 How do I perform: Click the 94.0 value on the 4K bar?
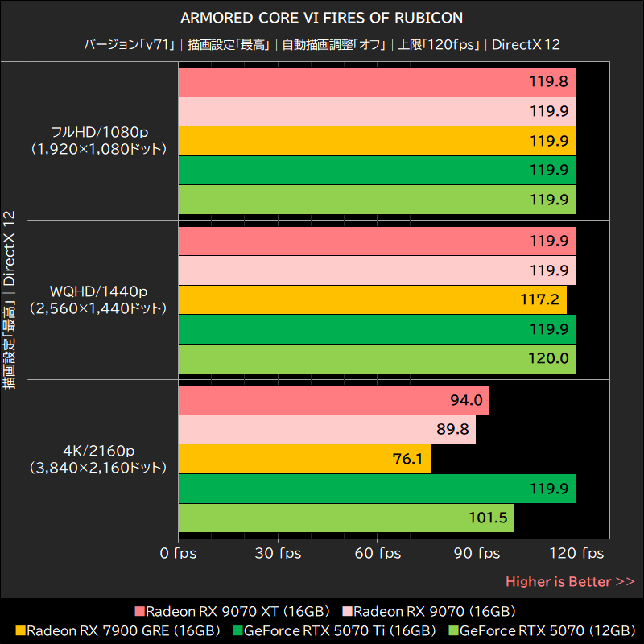pos(466,399)
